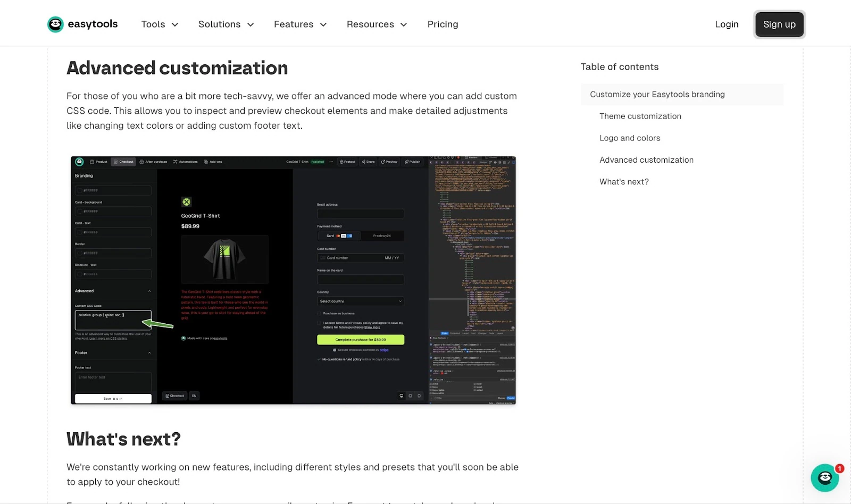Click the Table of contents heading
The image size is (851, 504).
[x=619, y=66]
